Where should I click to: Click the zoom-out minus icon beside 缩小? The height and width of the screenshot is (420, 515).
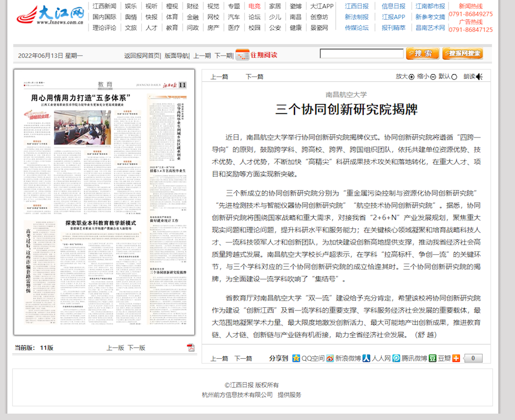(433, 77)
